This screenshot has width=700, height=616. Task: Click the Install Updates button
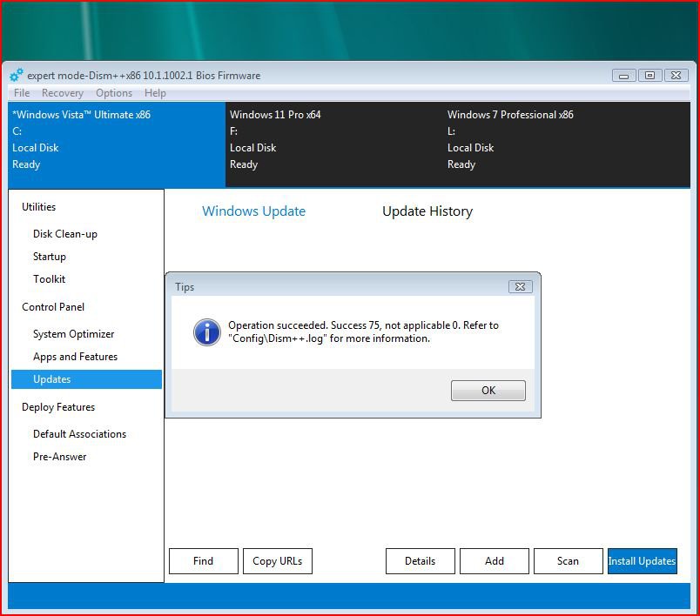(642, 560)
